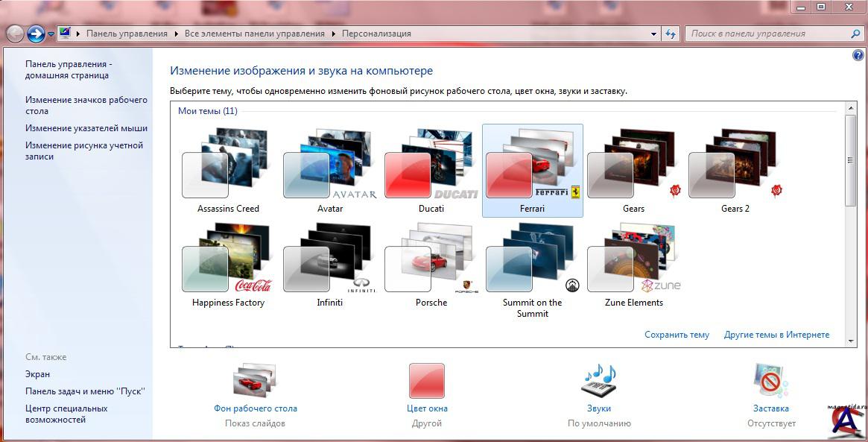Select the Assassins Creed theme

click(x=228, y=170)
